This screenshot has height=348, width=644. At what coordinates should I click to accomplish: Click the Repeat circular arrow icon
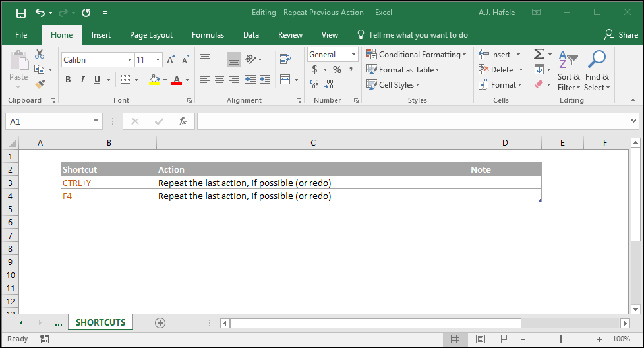[x=86, y=13]
